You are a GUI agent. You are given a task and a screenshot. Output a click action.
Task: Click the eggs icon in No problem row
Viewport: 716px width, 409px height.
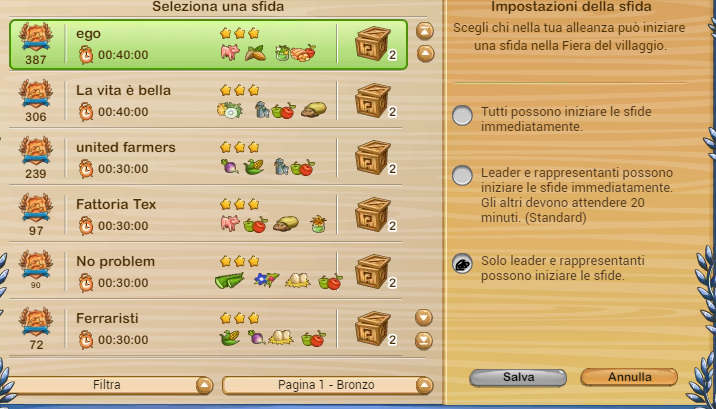298,280
